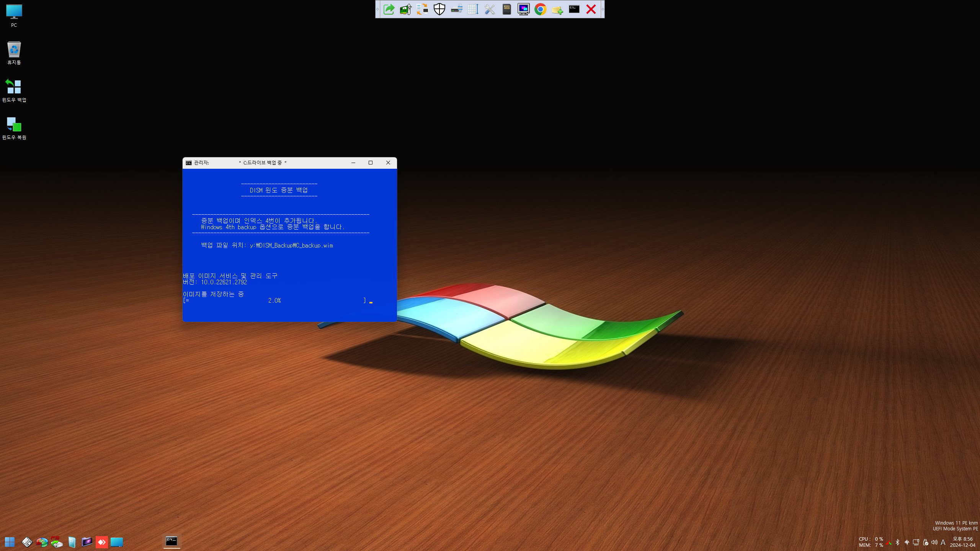Open the wrench and screwdriver tools icon
980x551 pixels.
[x=490, y=9]
